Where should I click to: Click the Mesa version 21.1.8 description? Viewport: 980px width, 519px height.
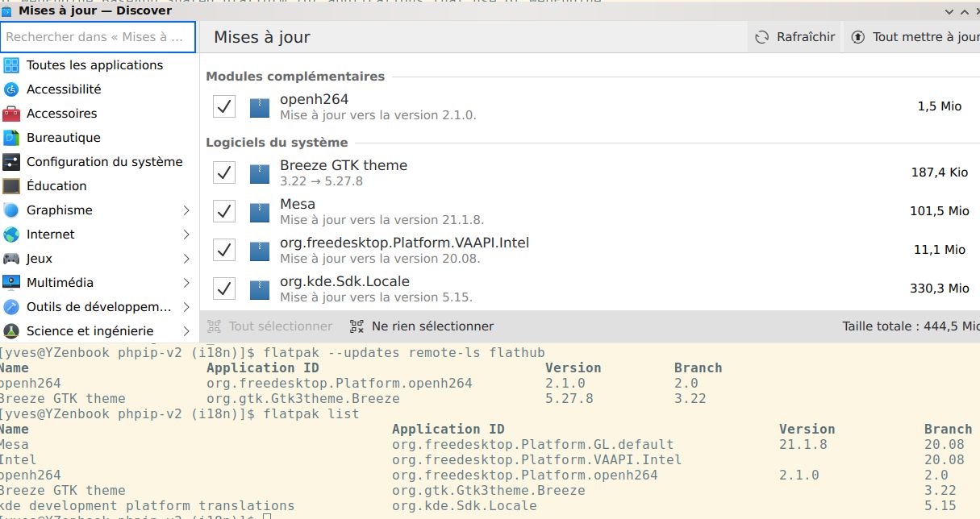(x=382, y=220)
